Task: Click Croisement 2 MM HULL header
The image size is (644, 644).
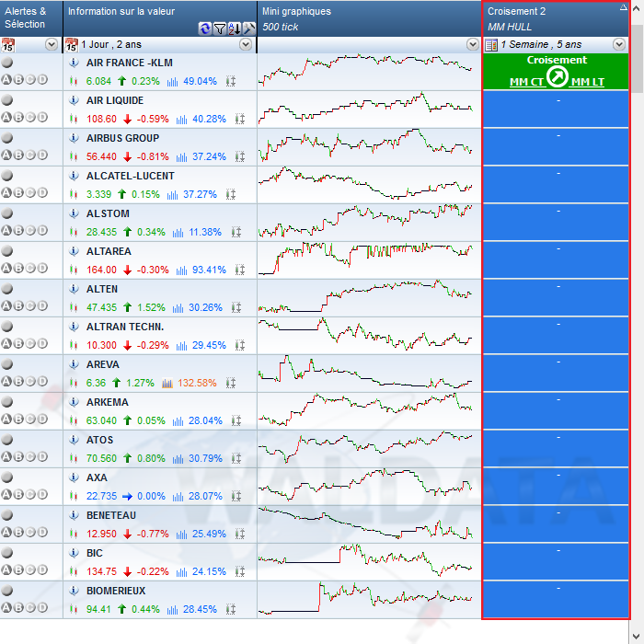Action: point(556,18)
